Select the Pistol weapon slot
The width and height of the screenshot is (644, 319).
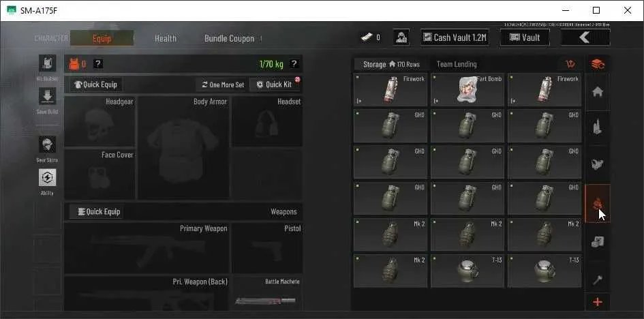tap(267, 248)
